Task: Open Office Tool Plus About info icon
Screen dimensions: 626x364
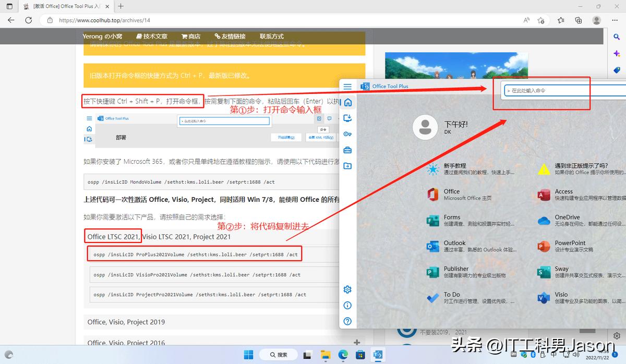Action: tap(347, 305)
